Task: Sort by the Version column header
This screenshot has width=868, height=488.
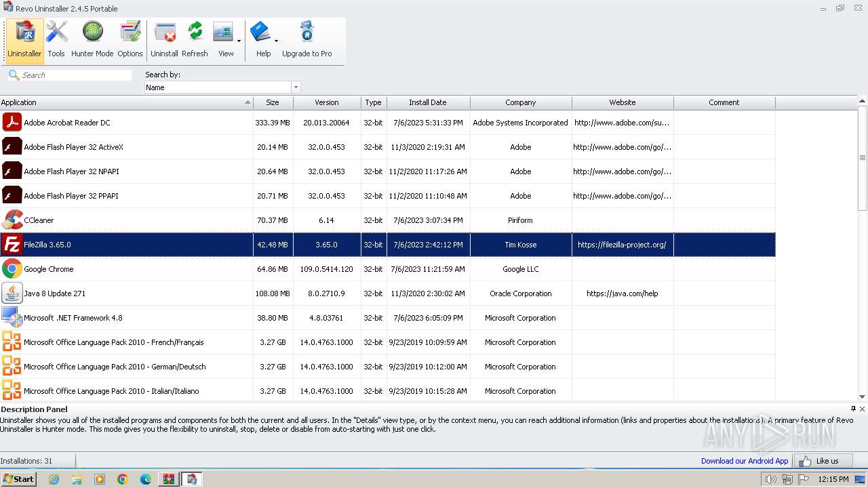Action: coord(327,102)
